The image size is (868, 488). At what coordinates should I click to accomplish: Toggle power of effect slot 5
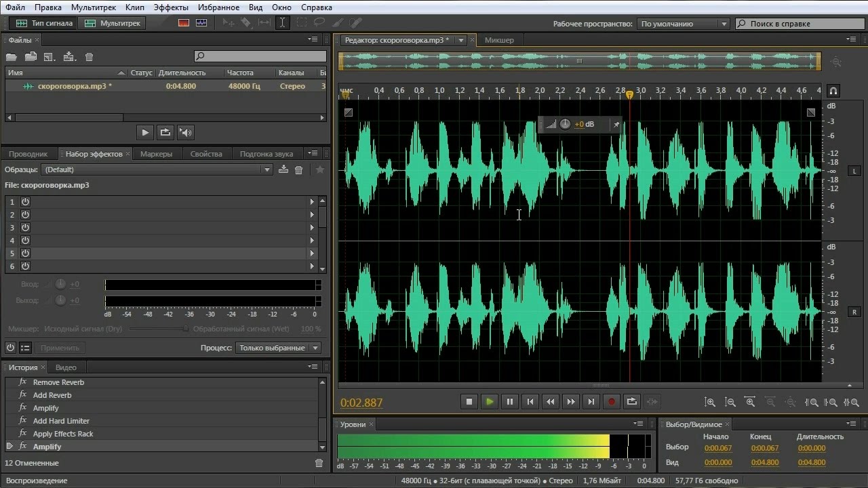[25, 253]
